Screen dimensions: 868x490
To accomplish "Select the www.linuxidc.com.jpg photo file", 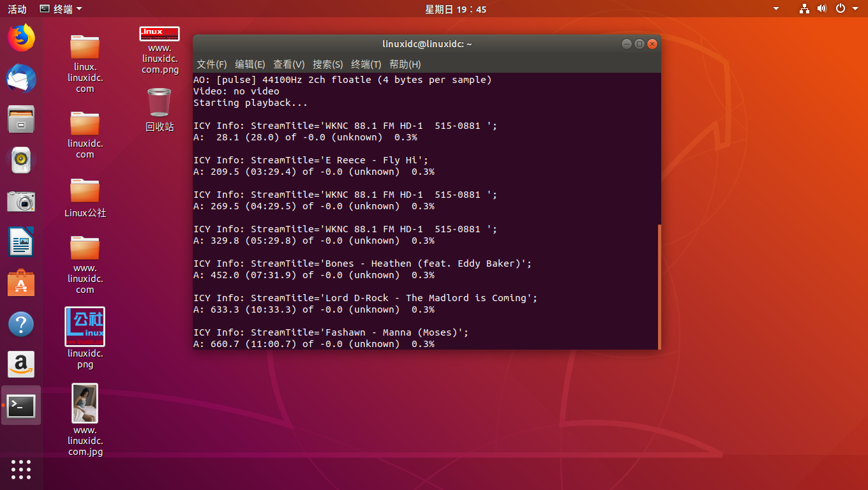I will tap(85, 420).
